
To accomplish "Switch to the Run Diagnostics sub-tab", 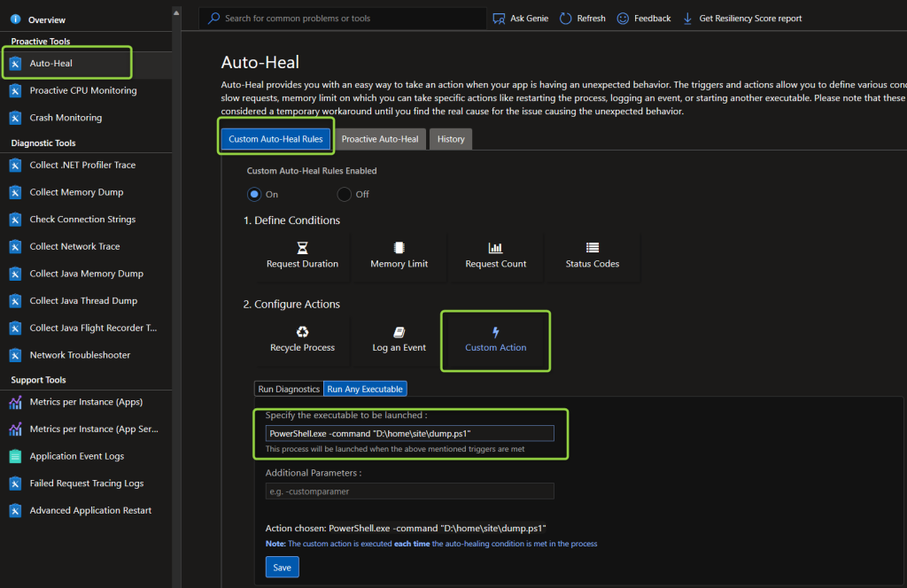I will [289, 389].
